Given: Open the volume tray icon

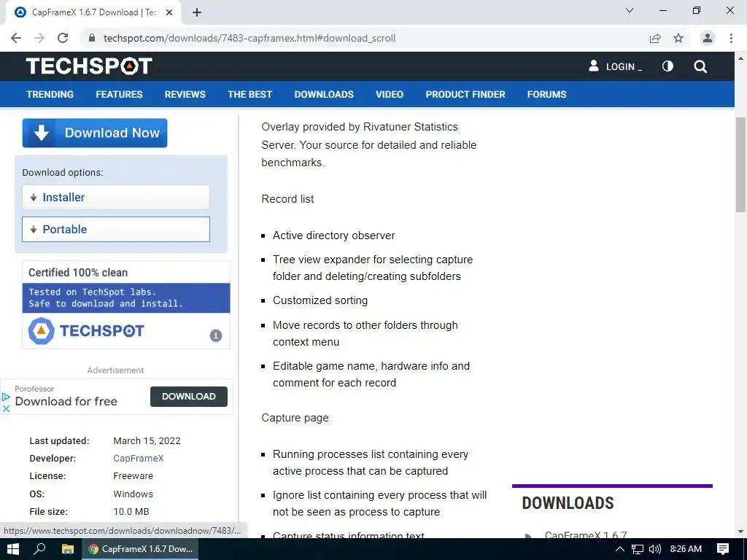Looking at the screenshot, I should point(655,549).
